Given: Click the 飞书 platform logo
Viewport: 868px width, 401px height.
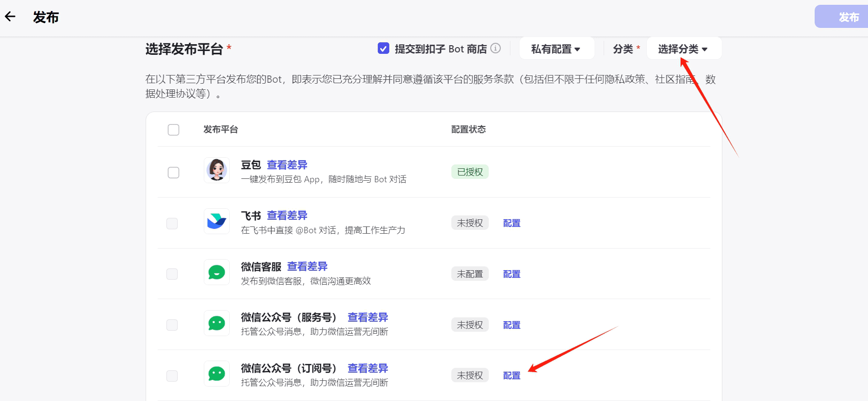Looking at the screenshot, I should [217, 221].
